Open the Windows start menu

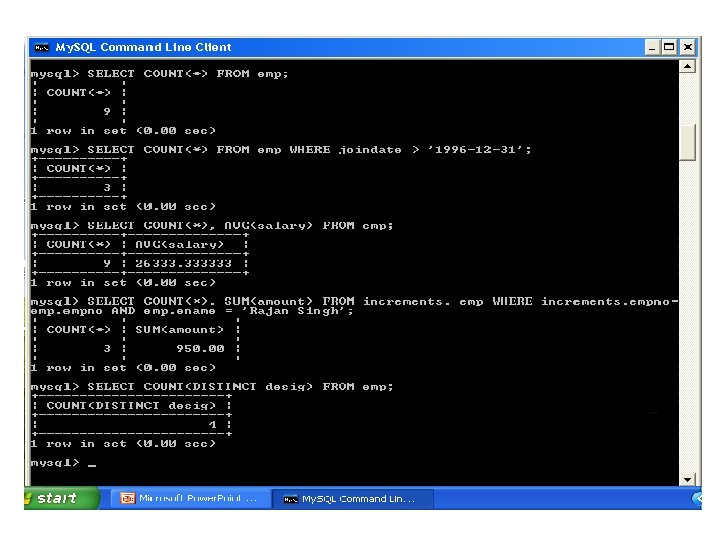coord(61,498)
